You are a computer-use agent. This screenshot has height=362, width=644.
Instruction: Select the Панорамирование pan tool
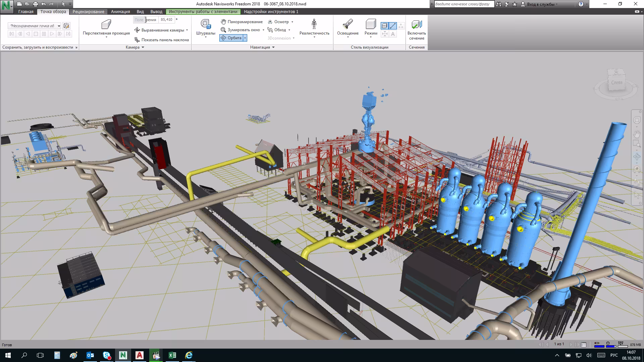click(x=241, y=22)
